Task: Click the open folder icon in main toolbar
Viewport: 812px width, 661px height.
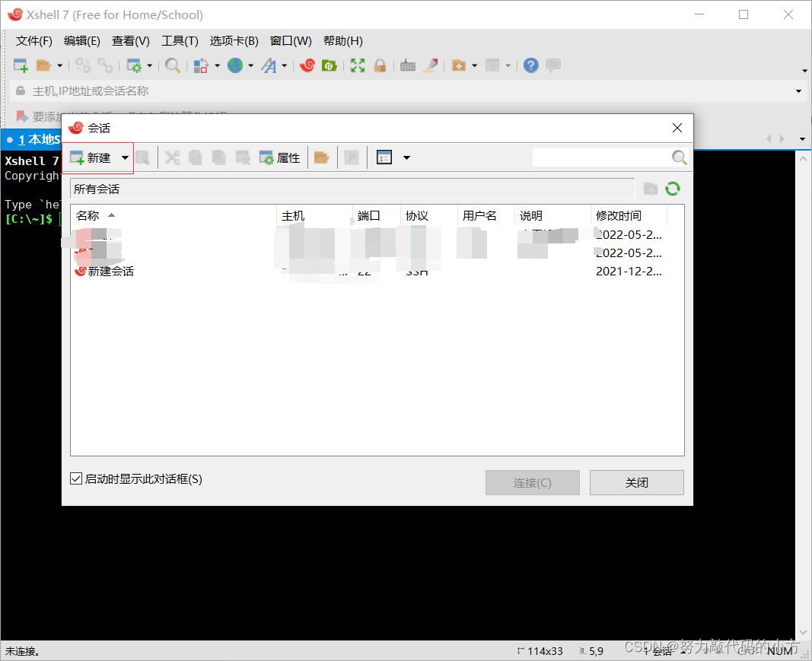Action: click(x=43, y=65)
